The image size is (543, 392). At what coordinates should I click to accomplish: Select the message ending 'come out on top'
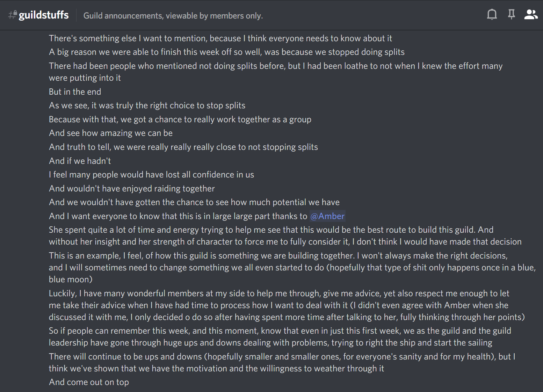coord(89,382)
